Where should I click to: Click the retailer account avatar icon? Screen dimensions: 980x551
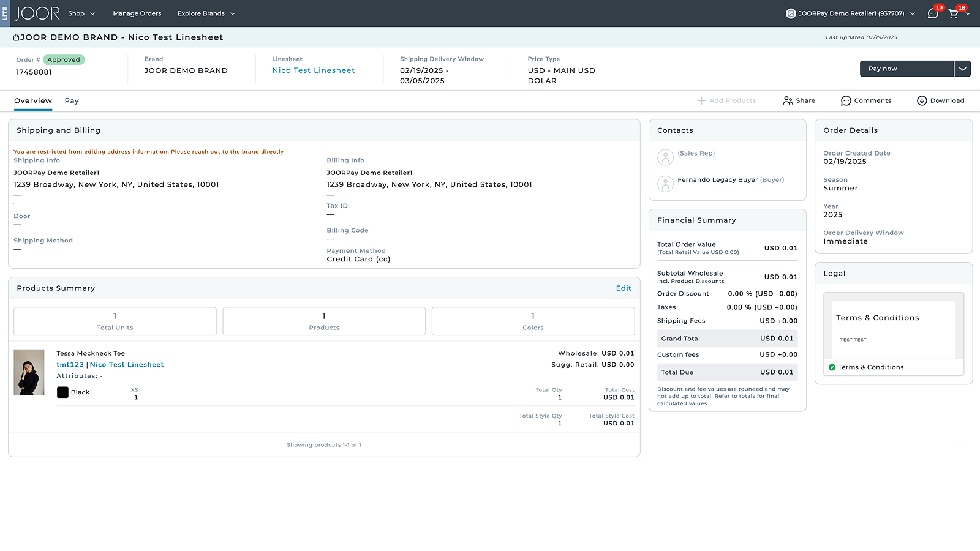pos(791,13)
